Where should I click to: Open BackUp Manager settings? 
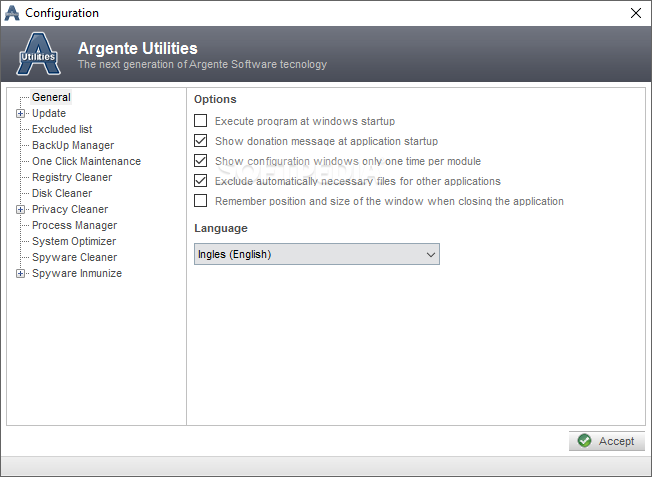click(73, 145)
